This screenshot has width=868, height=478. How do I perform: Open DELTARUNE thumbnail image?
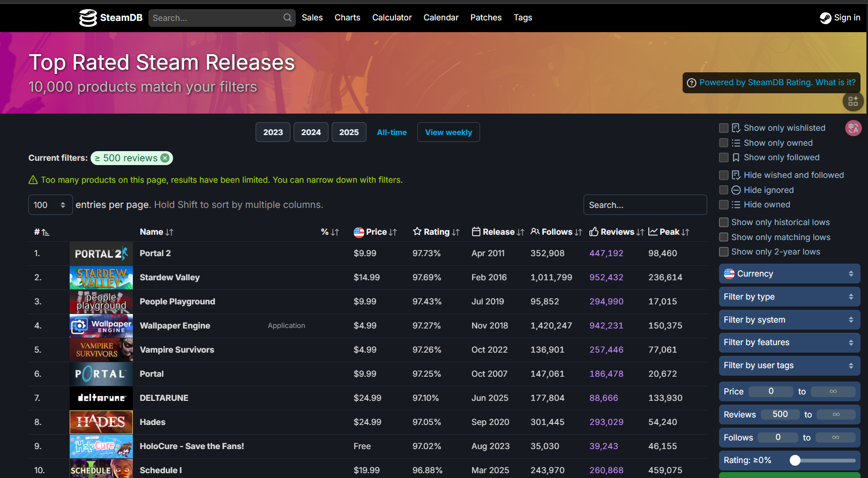[101, 398]
